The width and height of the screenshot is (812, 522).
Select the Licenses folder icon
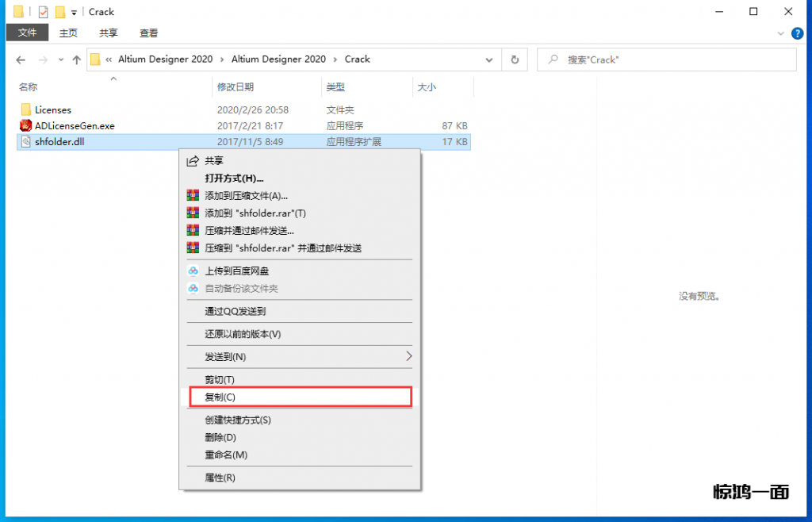pyautogui.click(x=26, y=109)
